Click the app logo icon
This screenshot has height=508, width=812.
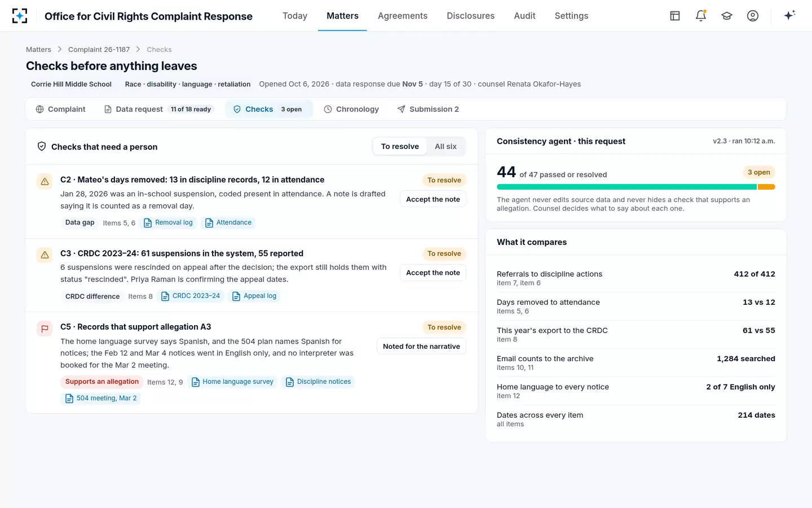(20, 16)
